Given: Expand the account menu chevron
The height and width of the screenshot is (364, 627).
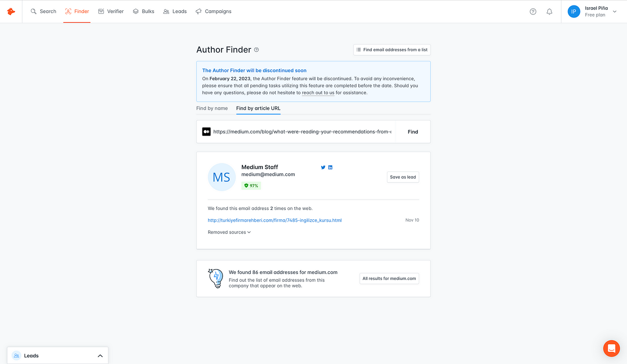Looking at the screenshot, I should pyautogui.click(x=615, y=12).
